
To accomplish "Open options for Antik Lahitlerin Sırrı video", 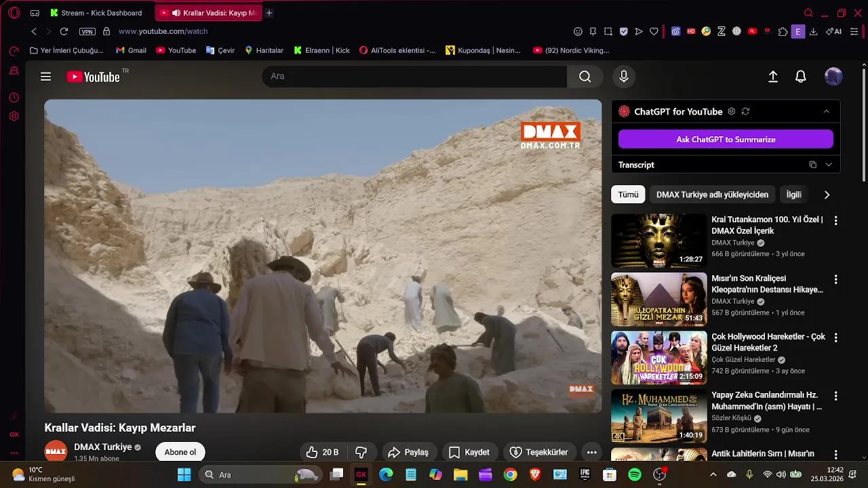I will coord(835,455).
